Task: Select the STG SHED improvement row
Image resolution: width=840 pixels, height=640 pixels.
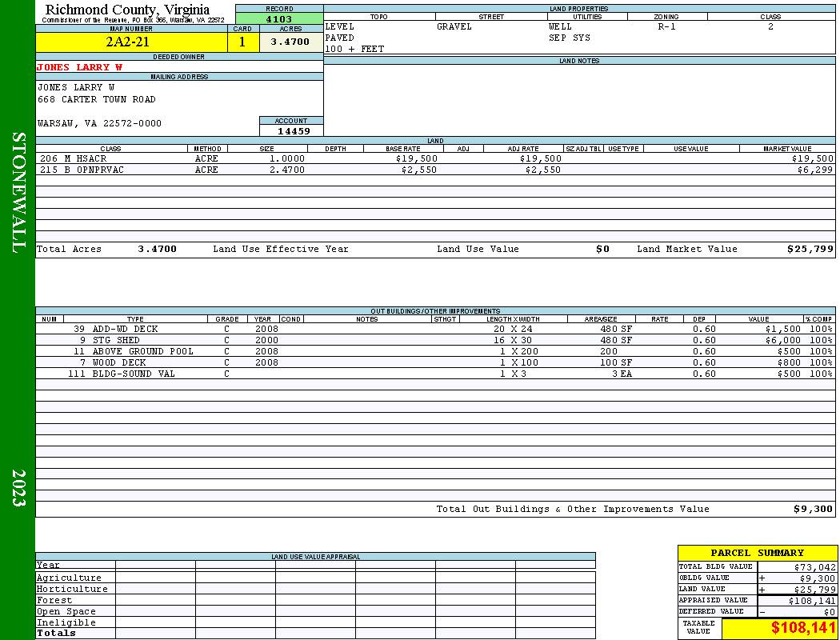Action: 435,340
